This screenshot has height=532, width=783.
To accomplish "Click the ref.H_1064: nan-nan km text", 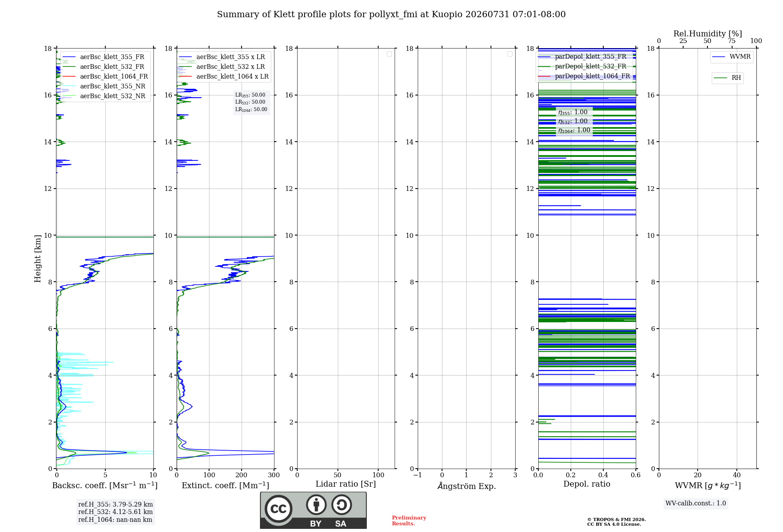I will [x=115, y=520].
